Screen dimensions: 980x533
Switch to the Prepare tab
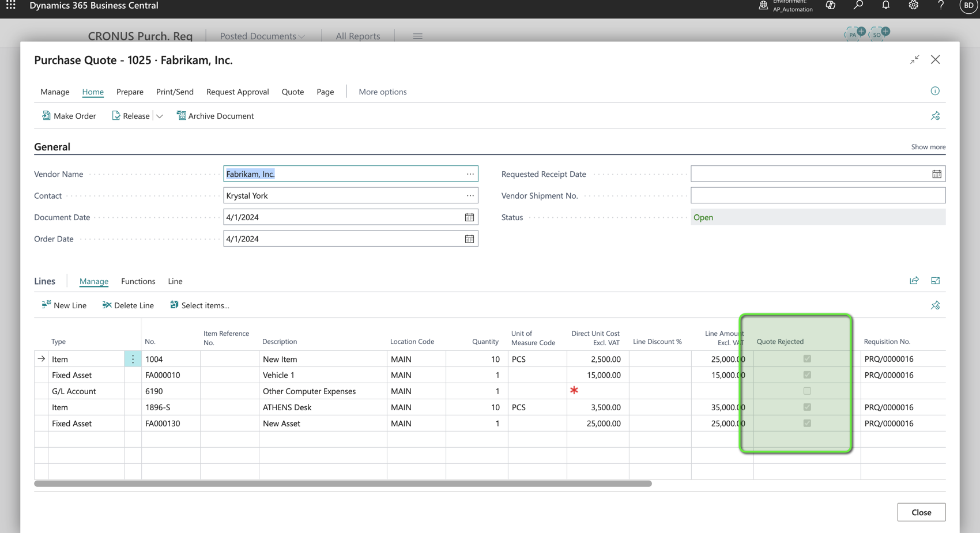[130, 92]
